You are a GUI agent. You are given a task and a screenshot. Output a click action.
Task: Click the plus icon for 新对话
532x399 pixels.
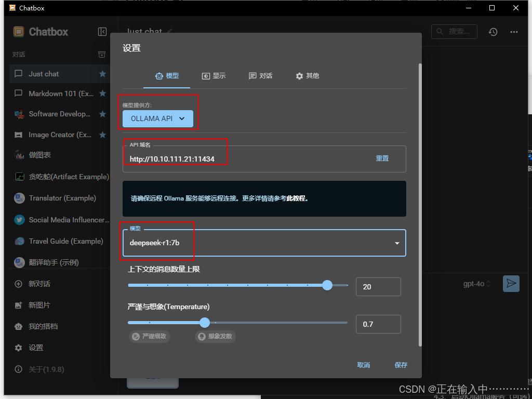coord(19,284)
